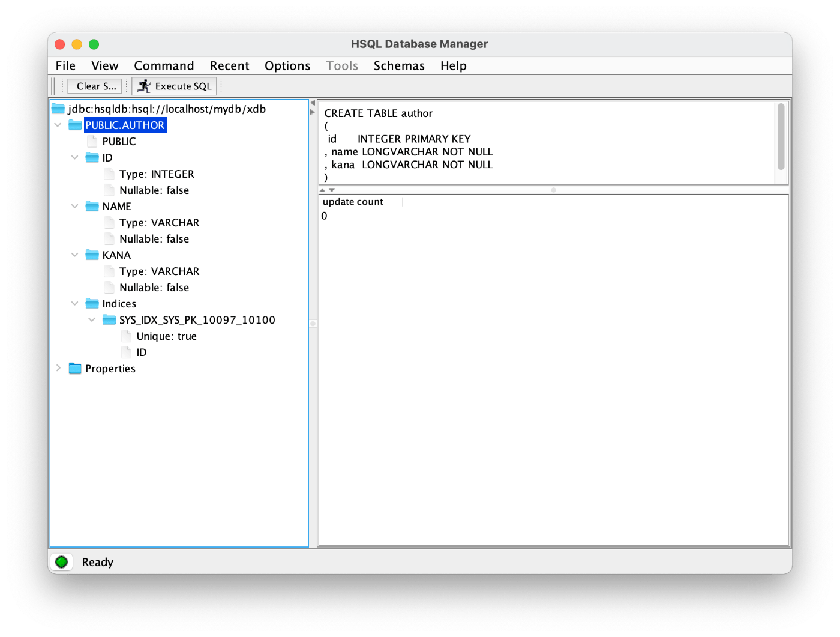Screen dimensions: 840x637
Task: Click the KANA column folder icon
Action: (x=92, y=255)
